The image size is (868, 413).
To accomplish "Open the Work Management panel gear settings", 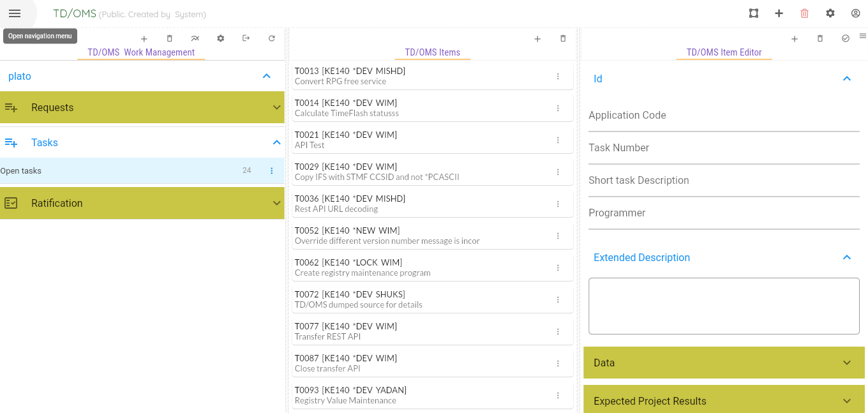I will tap(221, 38).
